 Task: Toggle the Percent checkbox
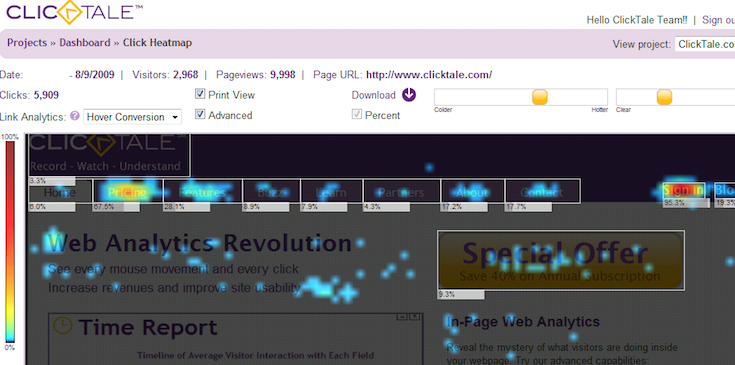(357, 114)
